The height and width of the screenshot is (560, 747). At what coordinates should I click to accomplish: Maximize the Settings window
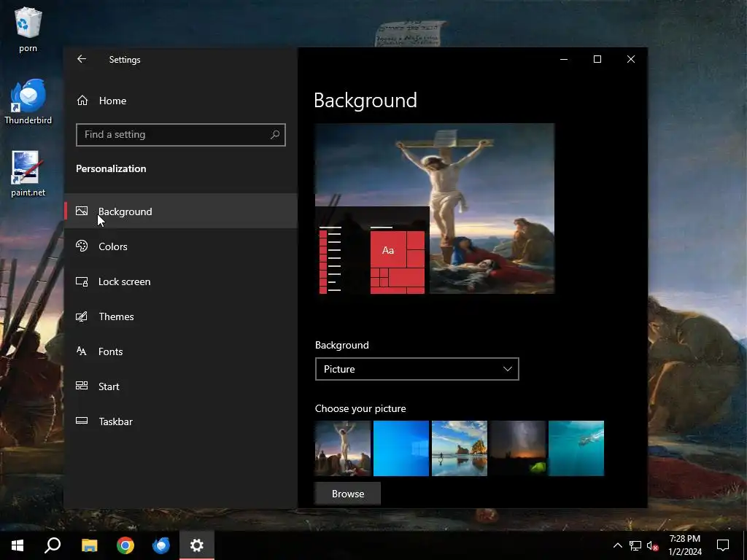click(x=597, y=59)
